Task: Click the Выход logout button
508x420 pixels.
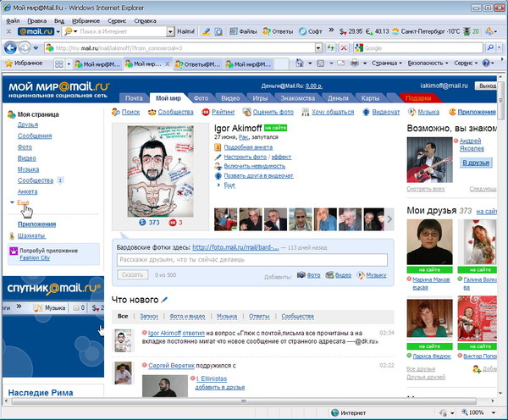Action: pos(486,86)
